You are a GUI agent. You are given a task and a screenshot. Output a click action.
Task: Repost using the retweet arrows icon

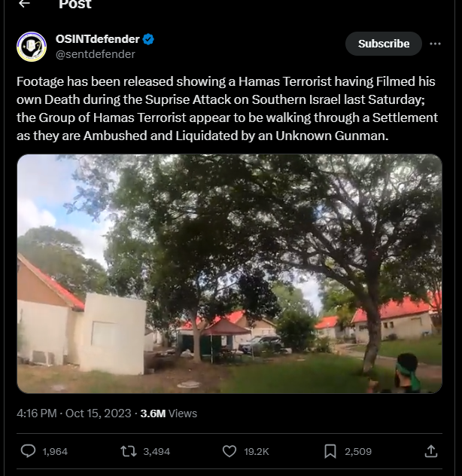click(x=129, y=451)
